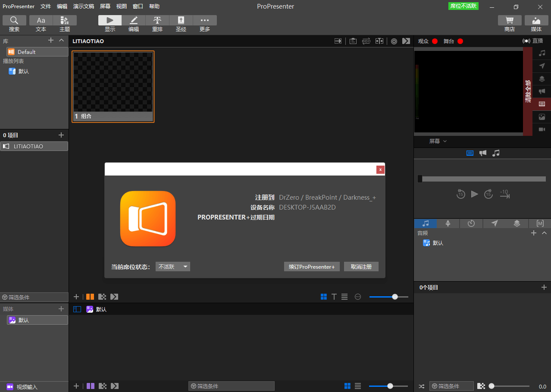
Task: Select the 视频输入 video input item
Action: pos(34,387)
